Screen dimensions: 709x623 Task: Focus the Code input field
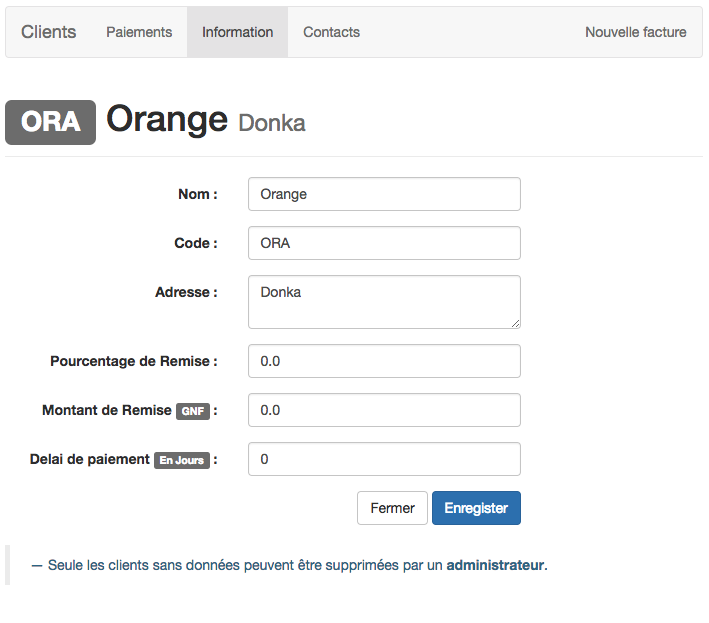coord(384,243)
